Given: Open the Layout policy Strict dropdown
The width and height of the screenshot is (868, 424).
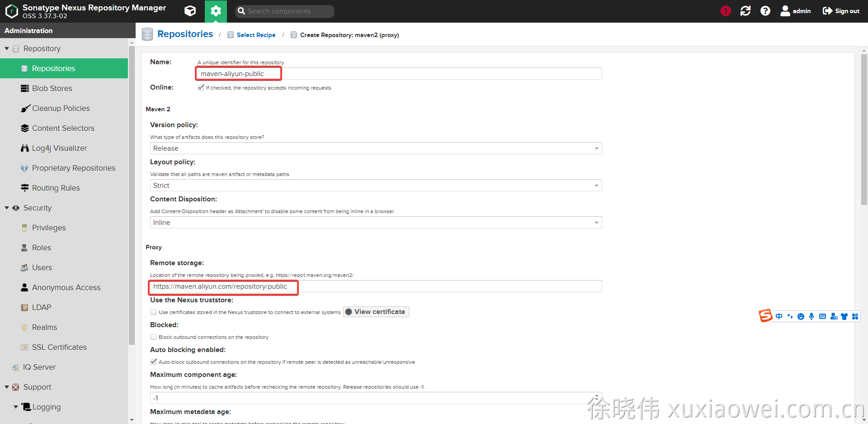Looking at the screenshot, I should pos(376,186).
